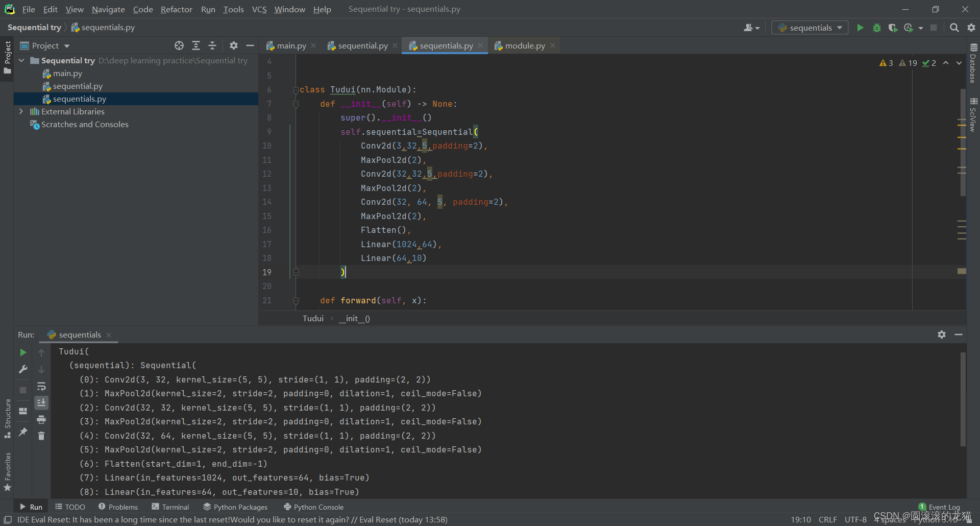Open the Navigate menu
The image size is (980, 526).
[108, 9]
